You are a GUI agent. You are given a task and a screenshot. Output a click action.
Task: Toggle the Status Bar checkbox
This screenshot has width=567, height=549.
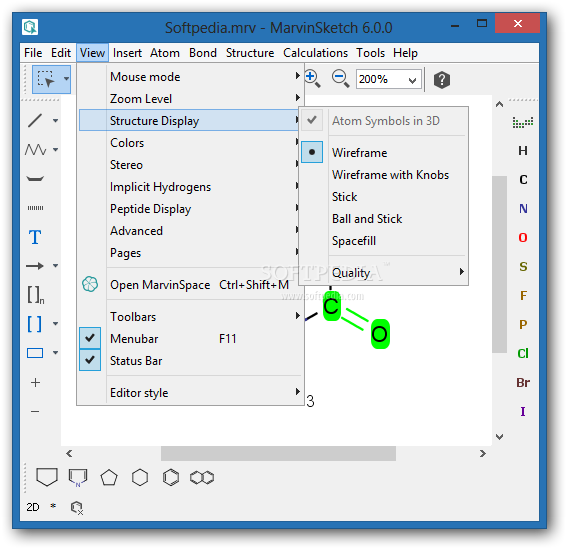[x=90, y=360]
